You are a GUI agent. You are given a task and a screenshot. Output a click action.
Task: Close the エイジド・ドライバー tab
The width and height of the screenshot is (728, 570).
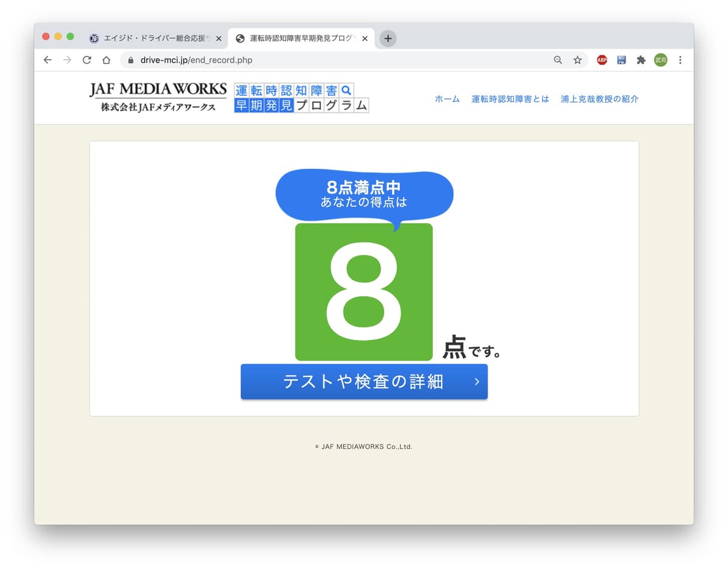(219, 38)
